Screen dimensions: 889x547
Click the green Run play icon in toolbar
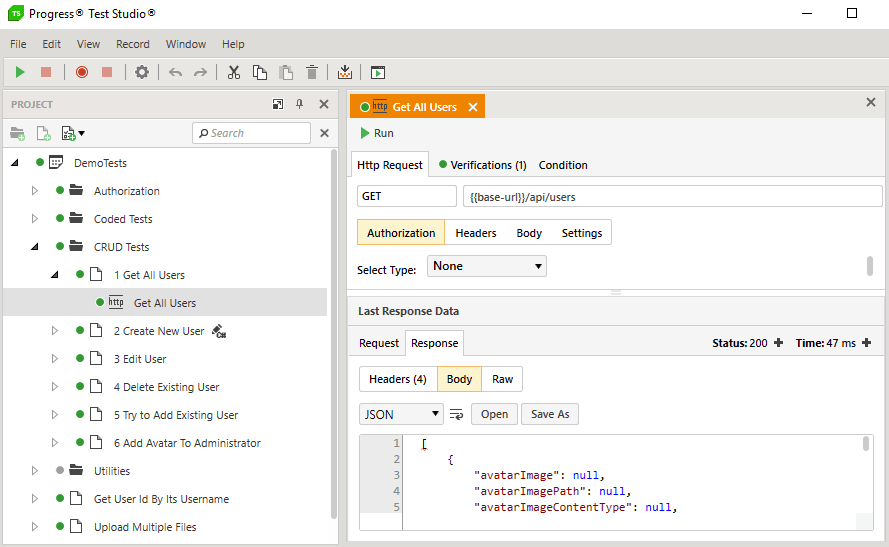pos(20,72)
